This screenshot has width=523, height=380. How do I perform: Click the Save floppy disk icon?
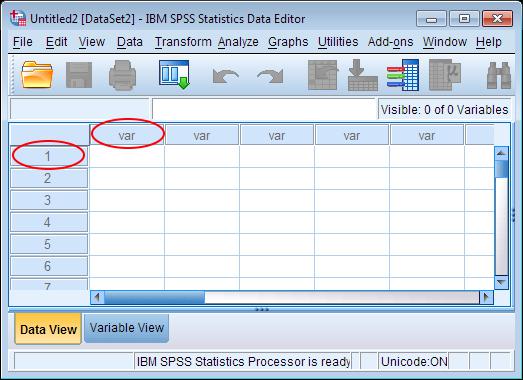pyautogui.click(x=79, y=75)
